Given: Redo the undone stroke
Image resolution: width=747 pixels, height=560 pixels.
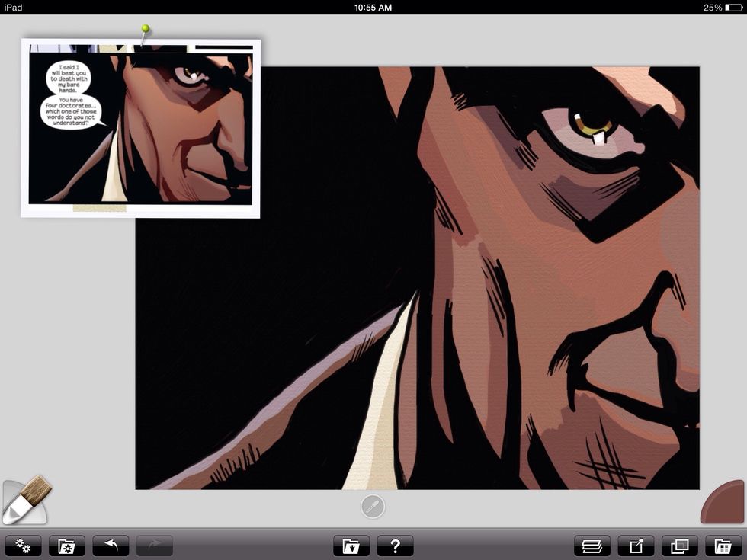Looking at the screenshot, I should (x=155, y=546).
